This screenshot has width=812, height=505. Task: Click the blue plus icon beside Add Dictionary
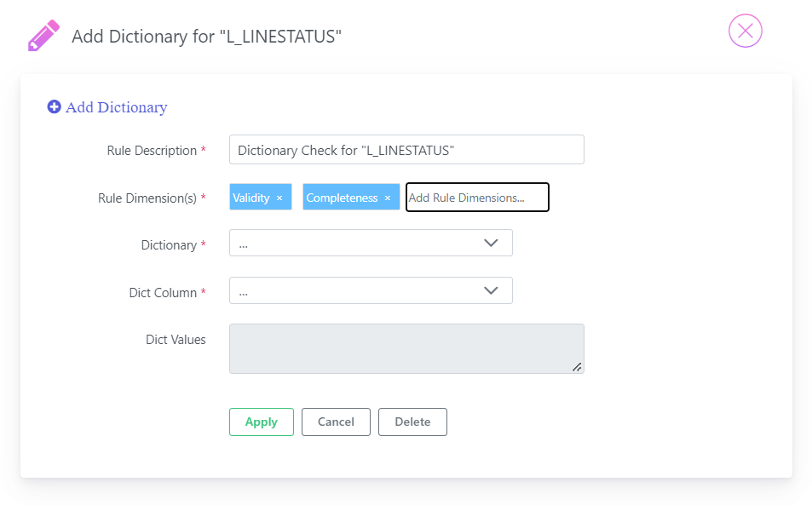(54, 106)
